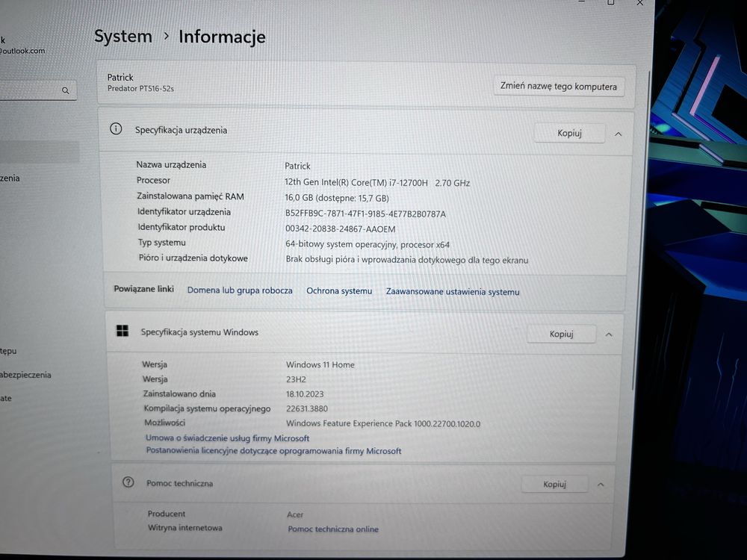Open Zaawansowane ustawienia systemu link
Image resolution: width=747 pixels, height=560 pixels.
click(453, 291)
